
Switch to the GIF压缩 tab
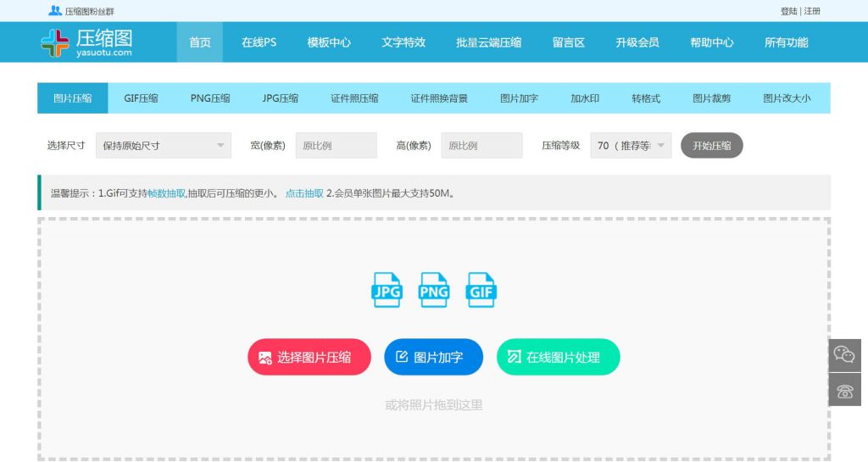(x=141, y=98)
